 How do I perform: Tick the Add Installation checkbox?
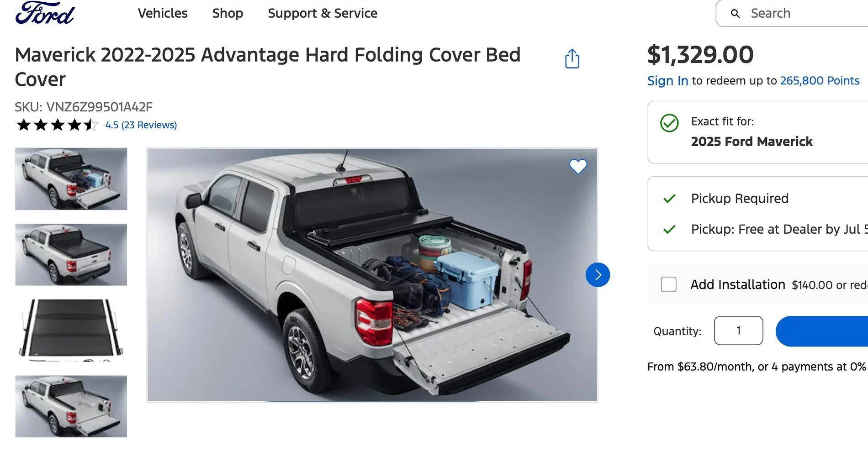click(x=668, y=284)
